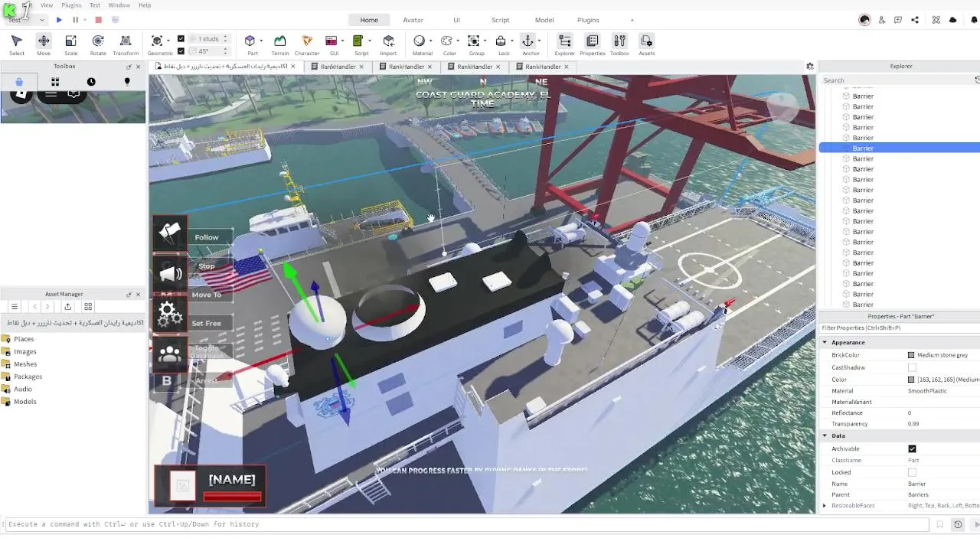Toggle the Properties panel button
Image resolution: width=980 pixels, height=551 pixels.
[x=593, y=45]
